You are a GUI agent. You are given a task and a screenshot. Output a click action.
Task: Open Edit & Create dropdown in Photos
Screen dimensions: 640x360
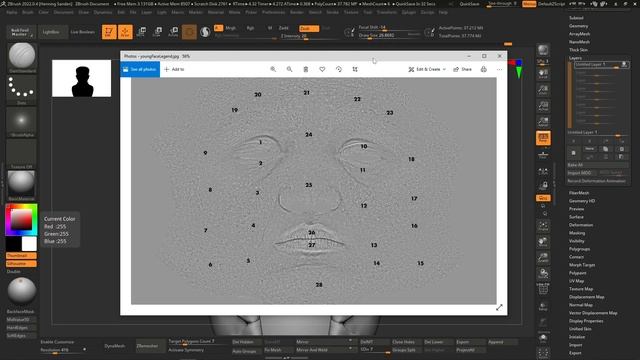[x=427, y=69]
